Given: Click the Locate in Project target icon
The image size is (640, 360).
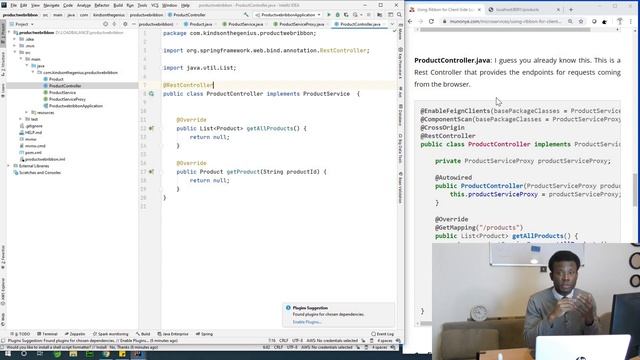Looking at the screenshot, I should coord(105,24).
